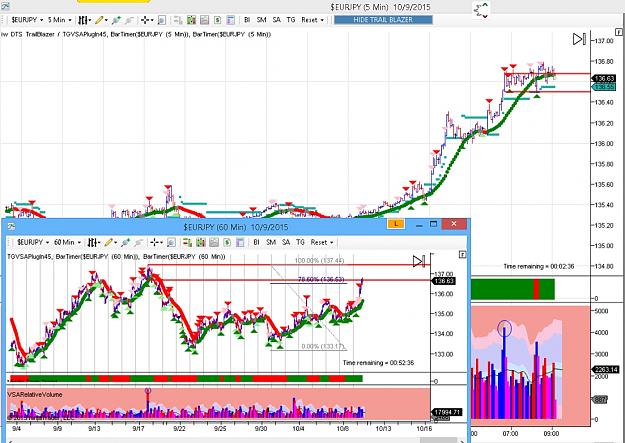The width and height of the screenshot is (625, 443).
Task: Open data series icon in 60 Min toolbar
Action: click(200, 242)
